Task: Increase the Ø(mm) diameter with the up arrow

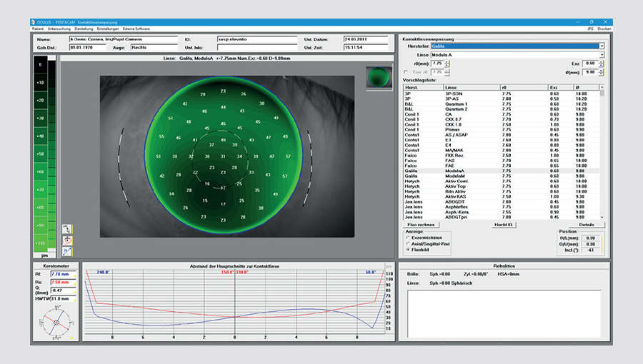Action: [x=601, y=71]
